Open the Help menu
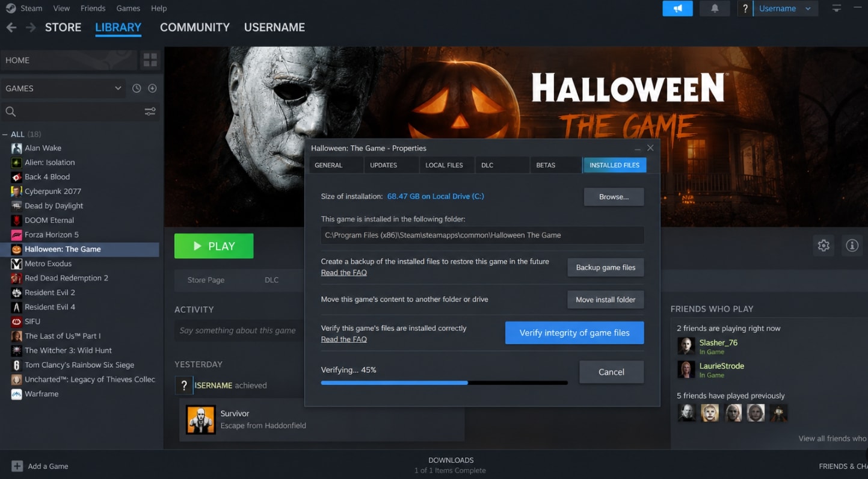Screen dimensions: 868x479 pos(159,8)
